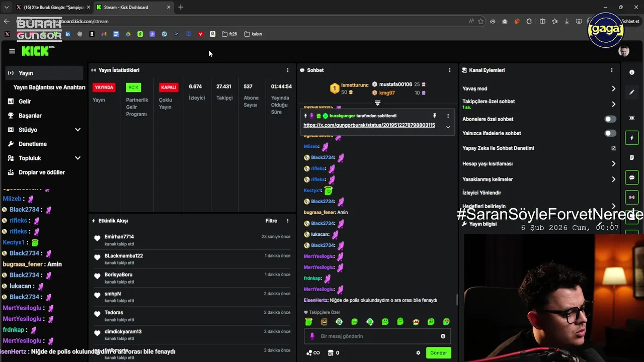Open browser tab list dropdown
Viewport: 644px width, 362px height.
pos(6,7)
